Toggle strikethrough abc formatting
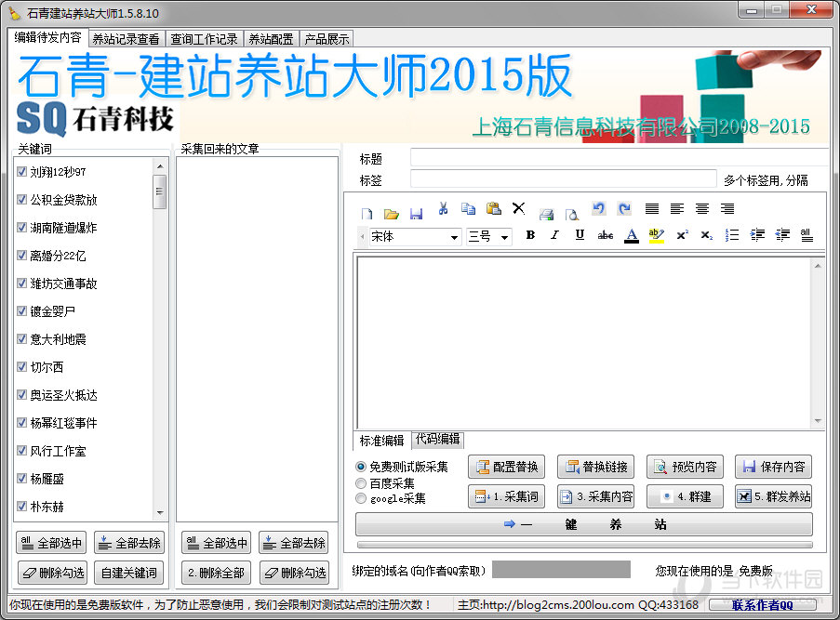 click(x=606, y=234)
